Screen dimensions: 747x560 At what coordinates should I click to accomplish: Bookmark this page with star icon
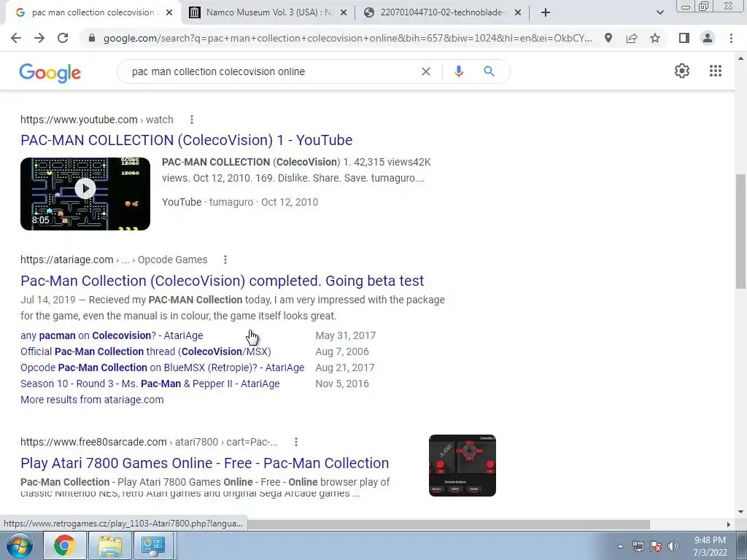[655, 38]
